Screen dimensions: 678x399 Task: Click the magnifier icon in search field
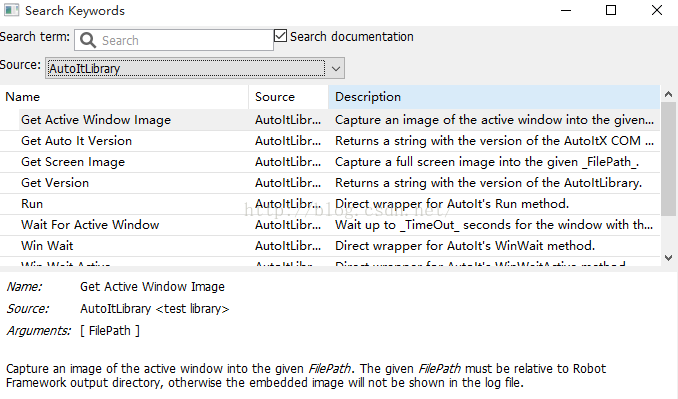point(88,40)
